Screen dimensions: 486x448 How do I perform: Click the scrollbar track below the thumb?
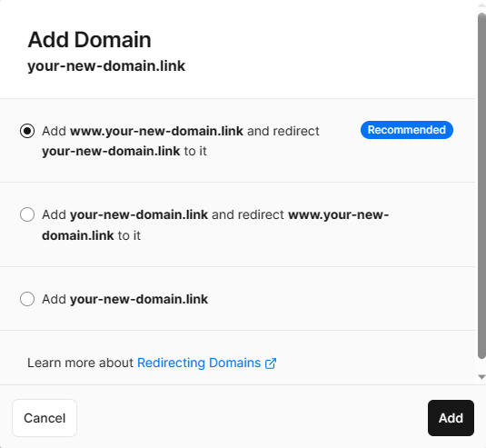tap(481, 366)
